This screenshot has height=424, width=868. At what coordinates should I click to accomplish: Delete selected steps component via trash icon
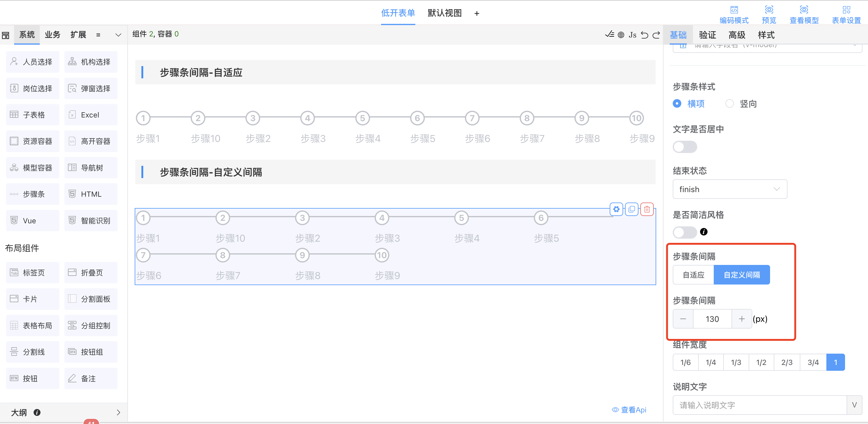647,209
